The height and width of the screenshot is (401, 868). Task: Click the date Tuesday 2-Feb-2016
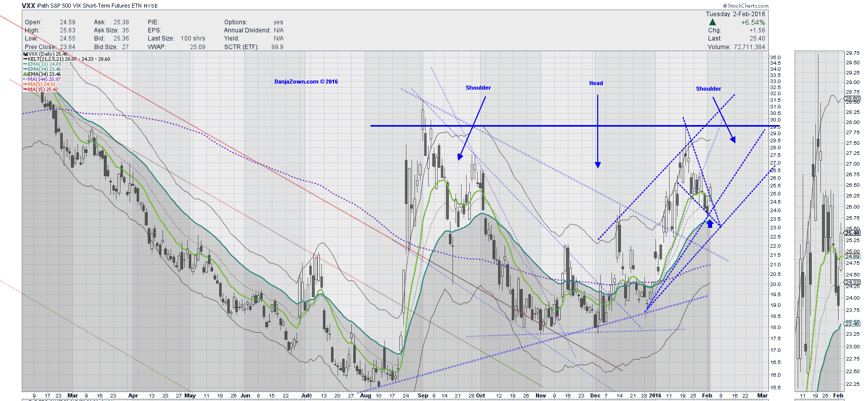[735, 14]
